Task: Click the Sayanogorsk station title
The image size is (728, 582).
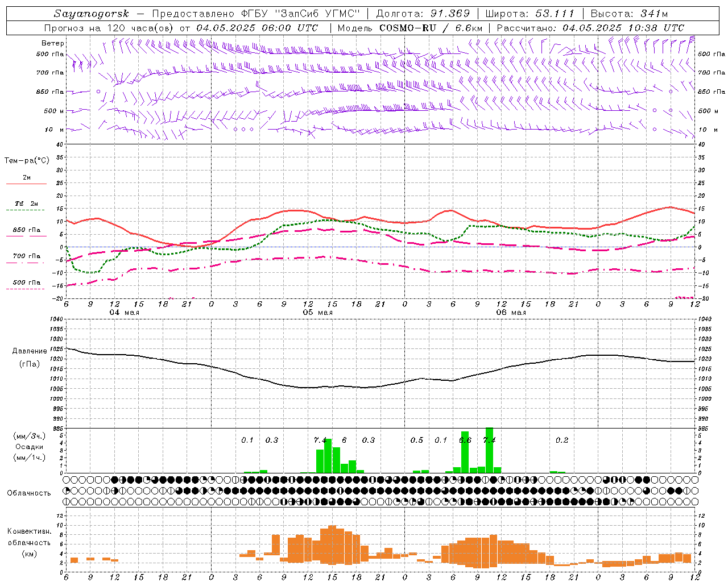Action: coord(92,14)
